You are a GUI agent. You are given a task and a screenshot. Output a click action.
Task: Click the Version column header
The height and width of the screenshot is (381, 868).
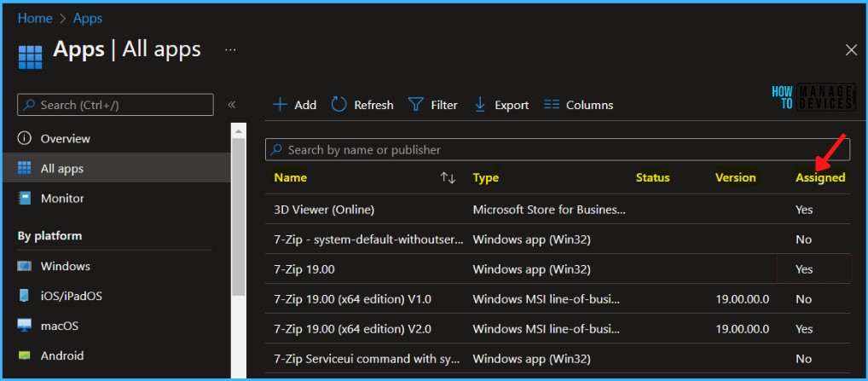click(735, 177)
